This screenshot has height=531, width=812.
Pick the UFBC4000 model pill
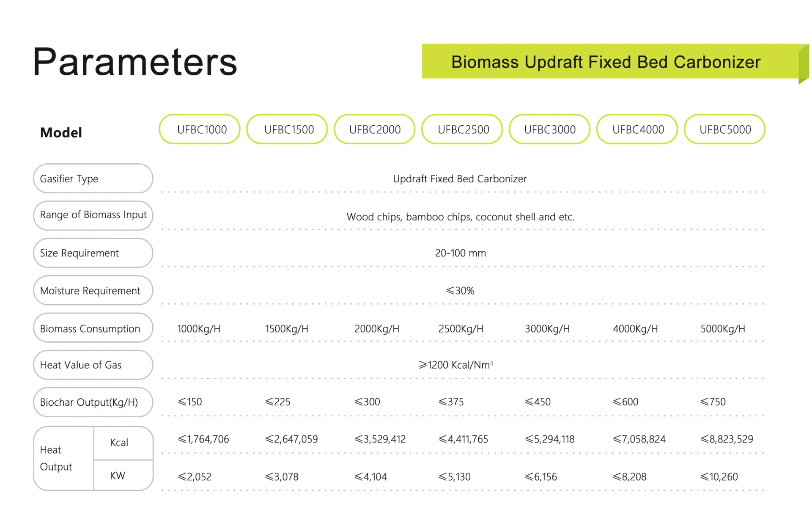637,129
